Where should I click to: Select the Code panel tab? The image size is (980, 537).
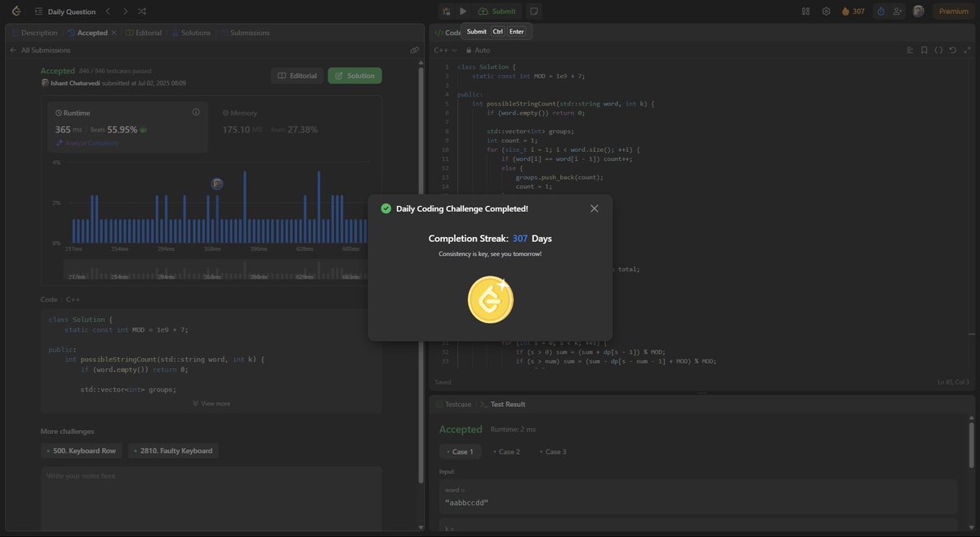click(x=448, y=33)
